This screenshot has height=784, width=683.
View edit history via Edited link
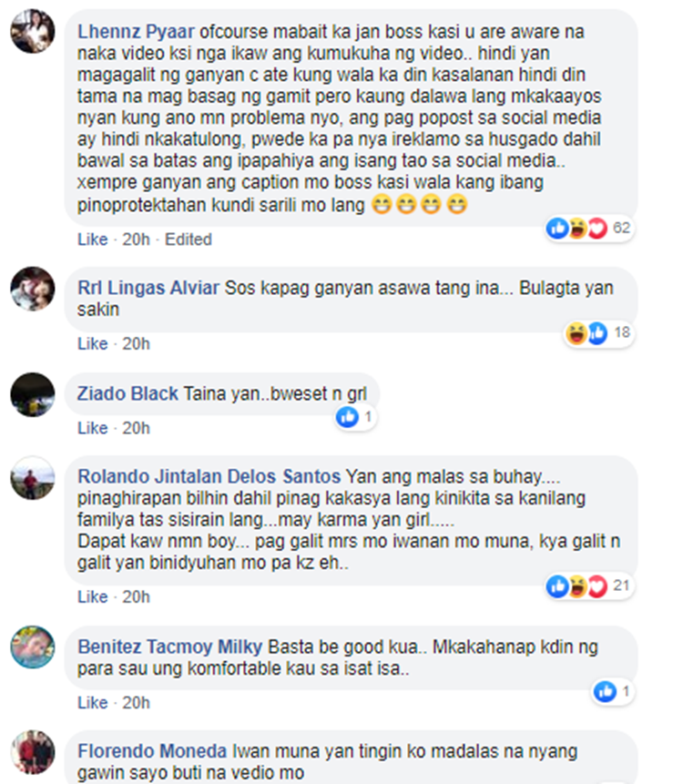[x=189, y=239]
